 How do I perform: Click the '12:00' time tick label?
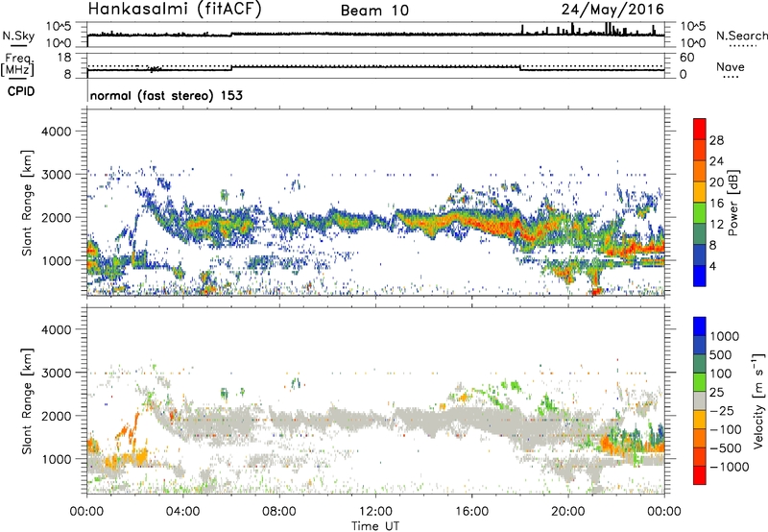pyautogui.click(x=375, y=512)
